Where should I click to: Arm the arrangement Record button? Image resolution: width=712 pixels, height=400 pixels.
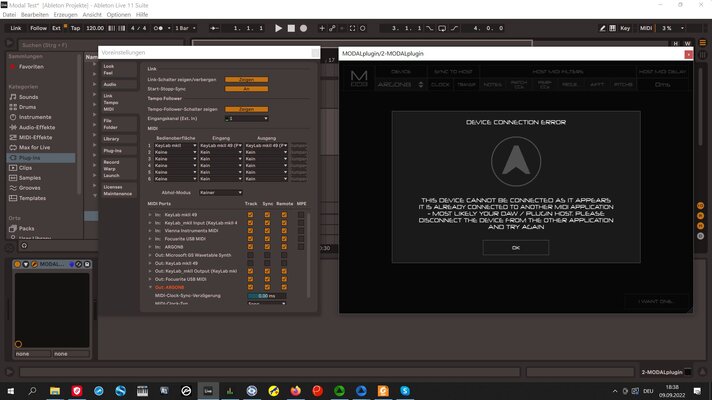[303, 28]
